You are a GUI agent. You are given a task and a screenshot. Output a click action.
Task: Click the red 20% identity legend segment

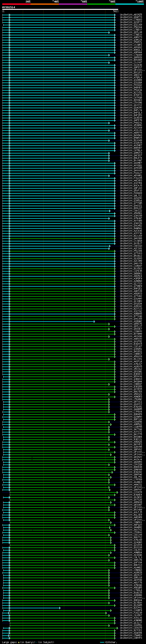tap(16, 4)
